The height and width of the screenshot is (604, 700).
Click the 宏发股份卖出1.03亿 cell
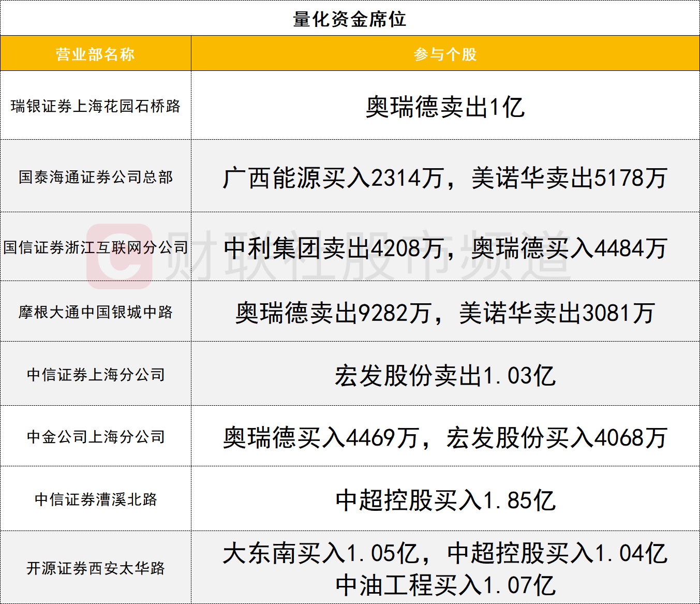445,376
